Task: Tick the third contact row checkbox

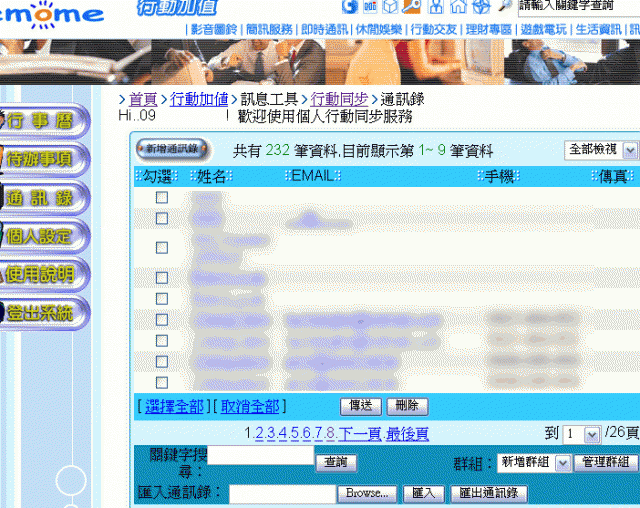Action: pos(162,248)
